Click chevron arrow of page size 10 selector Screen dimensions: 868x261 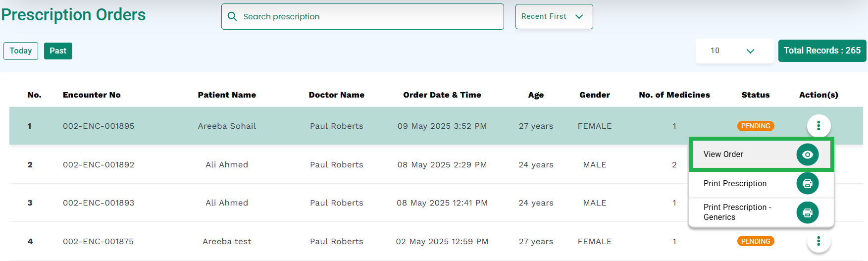click(750, 51)
